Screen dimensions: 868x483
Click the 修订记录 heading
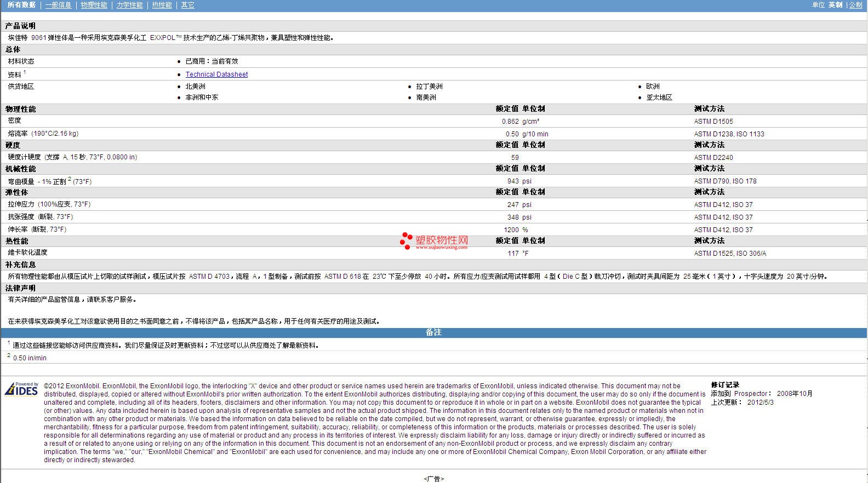725,385
